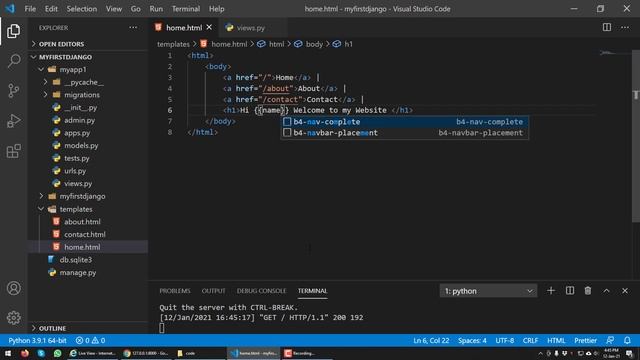Click the body breadcrumb item

click(314, 44)
